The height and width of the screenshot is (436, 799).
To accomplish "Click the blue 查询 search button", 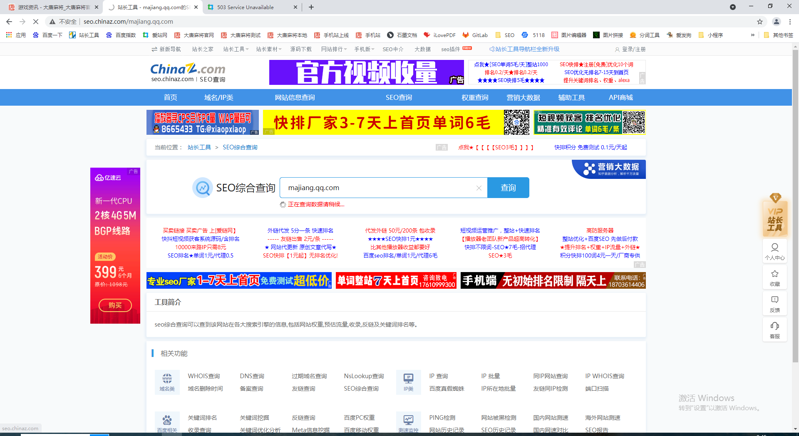I will 508,187.
